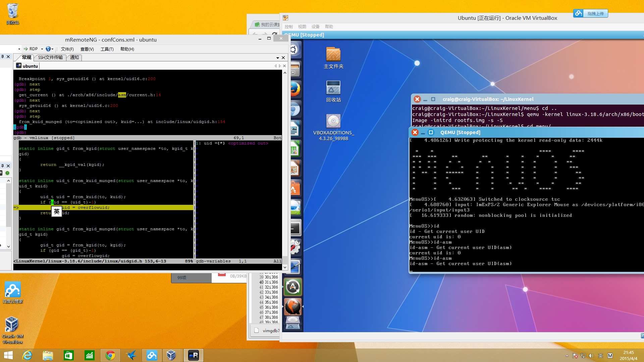Screen dimensions: 644x362
Task: Toggle the input language indicator in system tray
Action: click(600, 356)
